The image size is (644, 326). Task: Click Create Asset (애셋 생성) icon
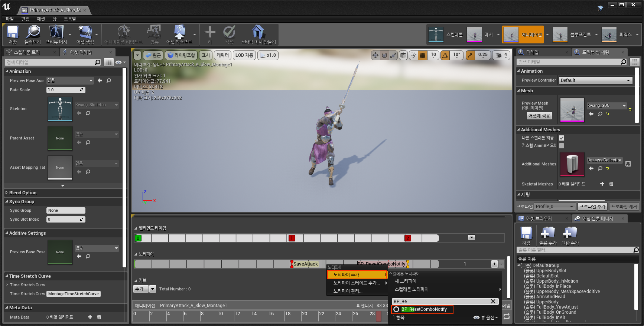pos(85,35)
